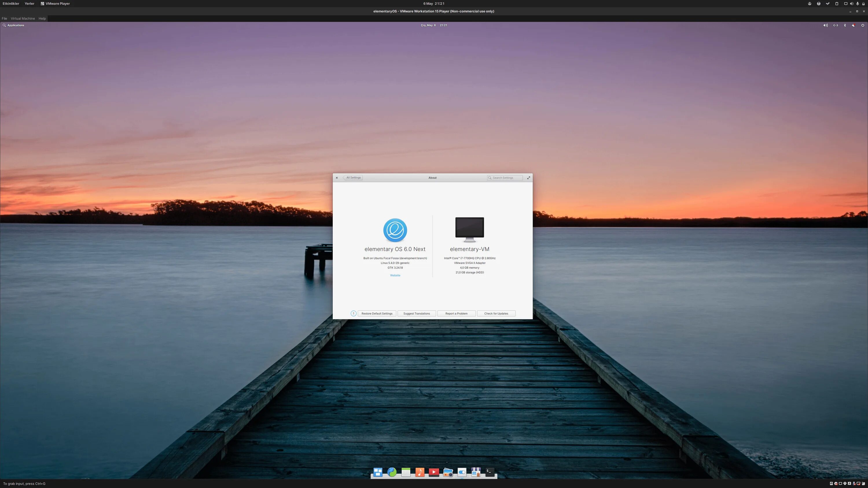Screen dimensions: 868x488
Task: Open the Videos app in dock
Action: click(434, 472)
